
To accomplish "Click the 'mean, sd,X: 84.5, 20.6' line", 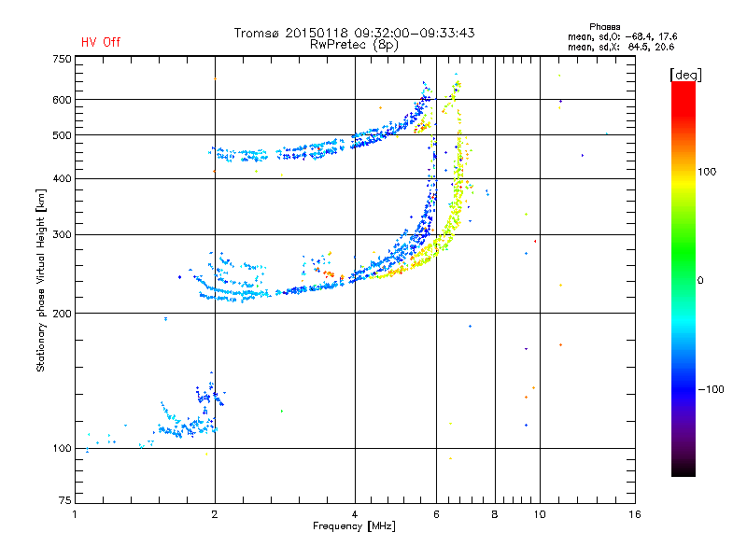I will pos(621,47).
